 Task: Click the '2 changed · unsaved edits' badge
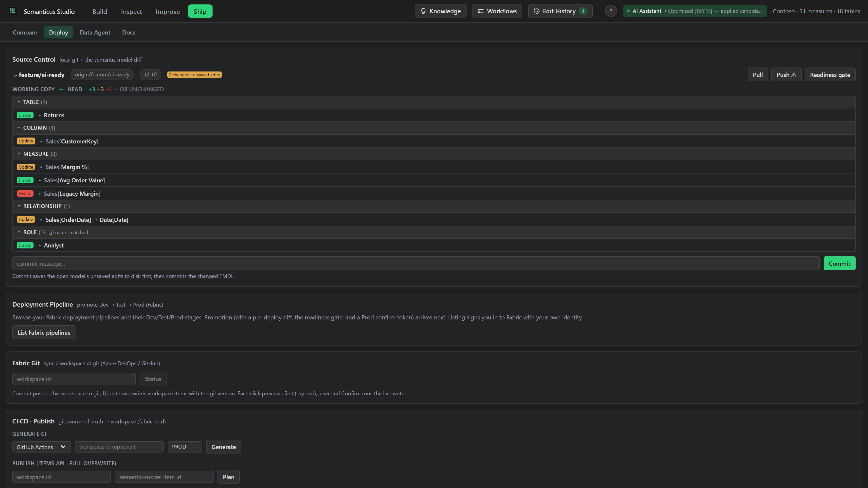(x=194, y=75)
